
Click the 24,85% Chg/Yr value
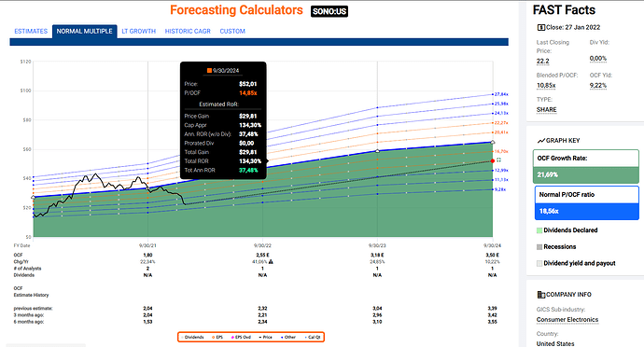tap(377, 261)
